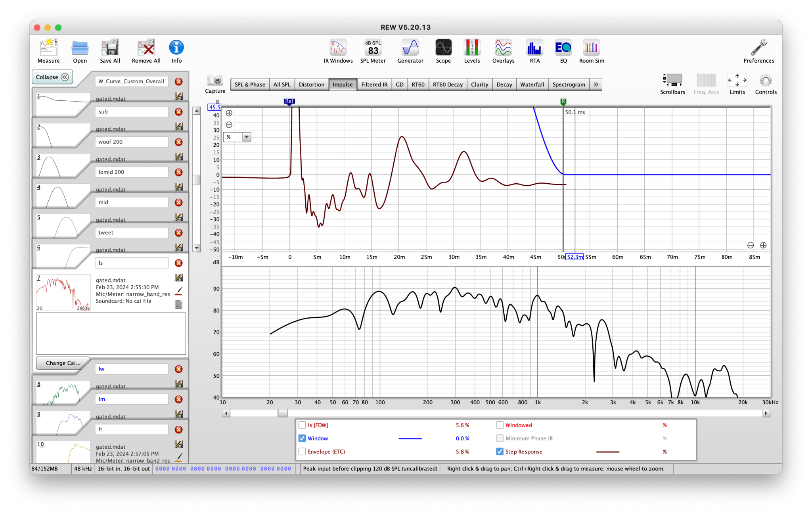Launch the signal Generator
The width and height of the screenshot is (812, 513).
pyautogui.click(x=410, y=51)
